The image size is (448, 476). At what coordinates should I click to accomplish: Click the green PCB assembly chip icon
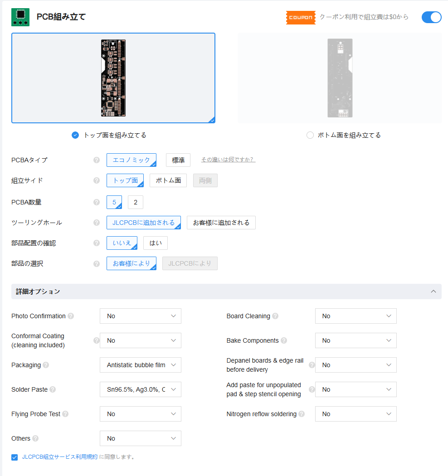pos(20,17)
